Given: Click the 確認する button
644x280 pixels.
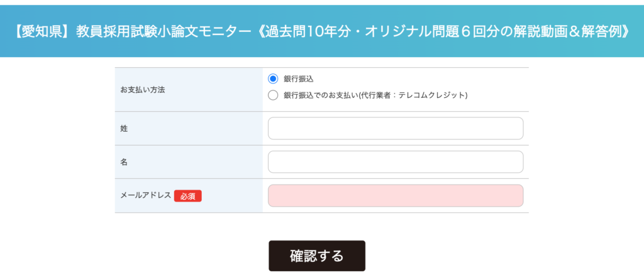Looking at the screenshot, I should pyautogui.click(x=317, y=256).
